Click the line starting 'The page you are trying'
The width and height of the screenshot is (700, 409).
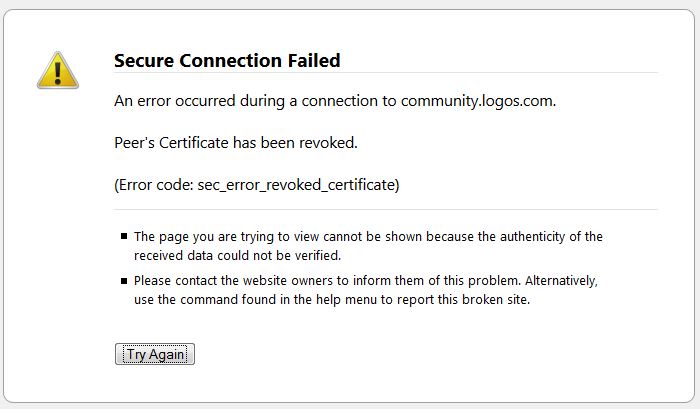[x=368, y=237]
